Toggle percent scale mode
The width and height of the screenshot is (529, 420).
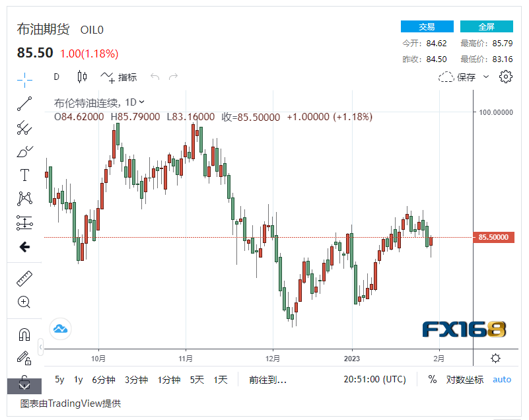[x=433, y=380]
